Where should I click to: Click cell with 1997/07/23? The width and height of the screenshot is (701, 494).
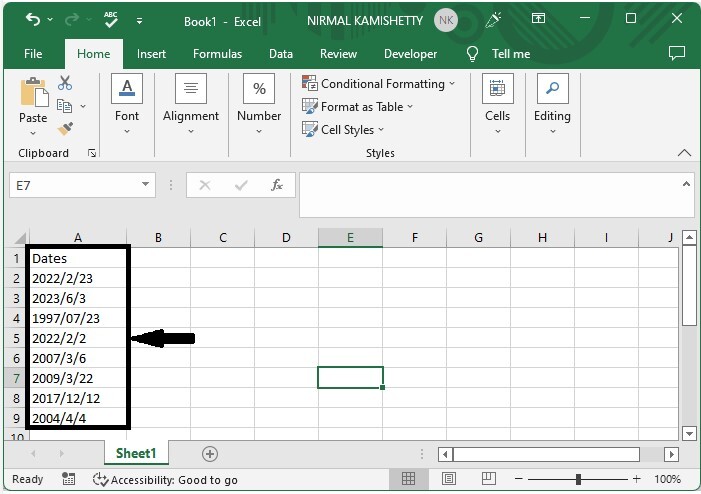[x=78, y=318]
